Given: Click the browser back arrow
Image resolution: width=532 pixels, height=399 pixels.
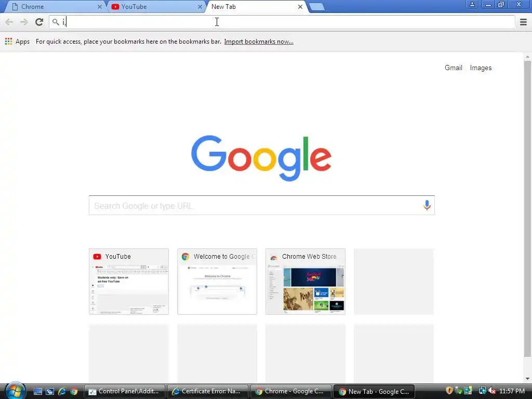Looking at the screenshot, I should [x=9, y=22].
